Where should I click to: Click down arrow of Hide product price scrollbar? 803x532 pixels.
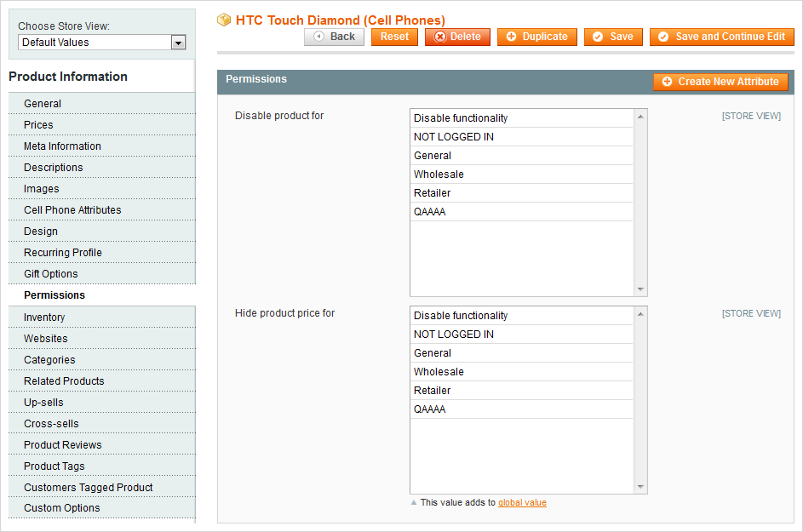tap(640, 487)
